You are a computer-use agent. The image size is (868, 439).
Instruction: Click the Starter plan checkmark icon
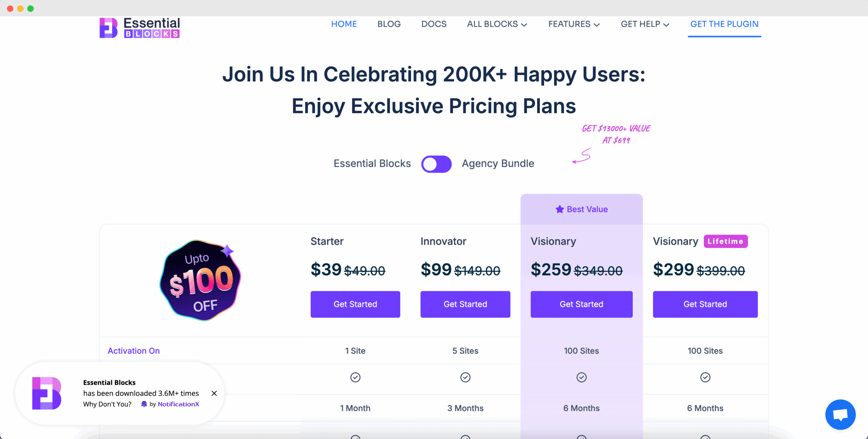coord(355,377)
